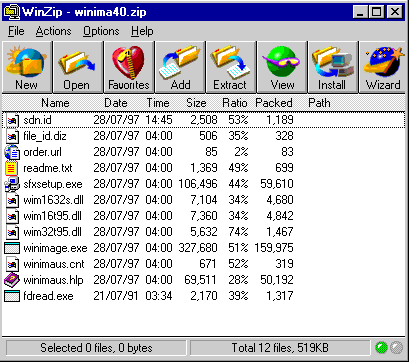Select the wim1632s.dll file name
Screen dimensions: 409x362
[53, 200]
